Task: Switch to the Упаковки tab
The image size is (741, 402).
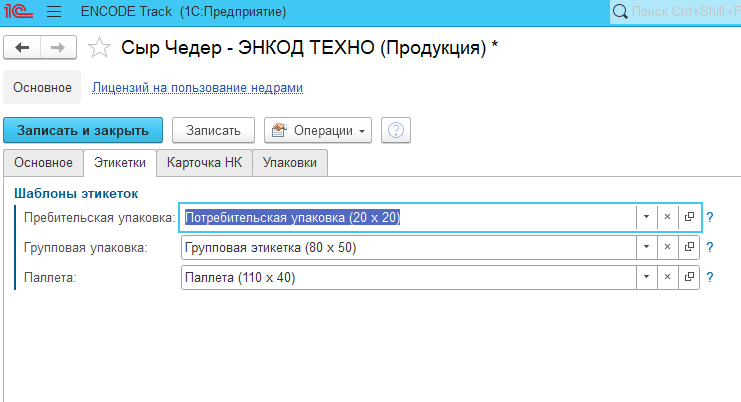Action: coord(290,162)
